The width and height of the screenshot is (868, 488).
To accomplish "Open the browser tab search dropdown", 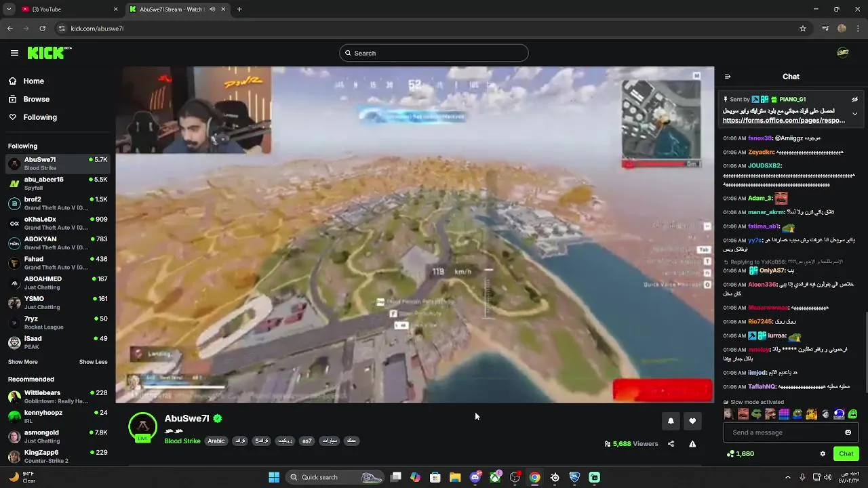I will (x=9, y=9).
